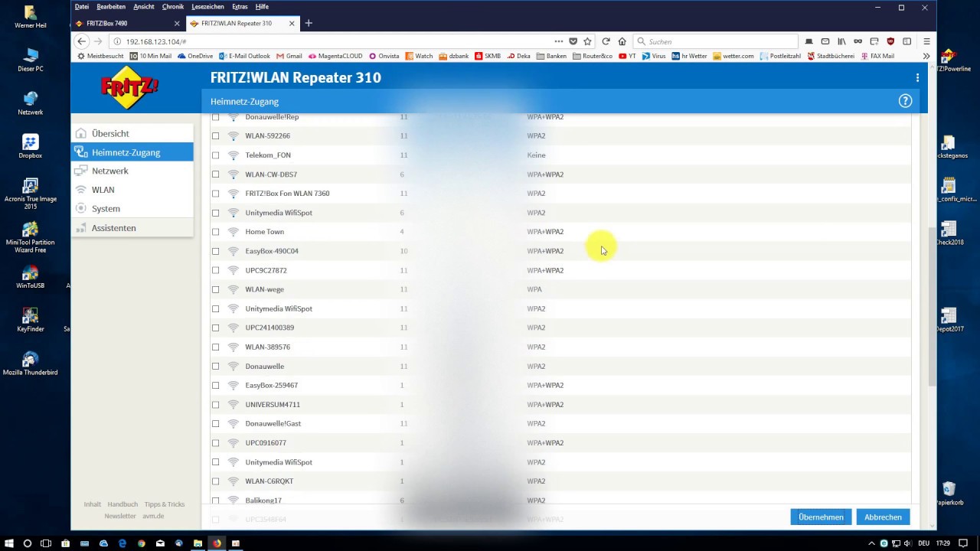This screenshot has width=980, height=551.
Task: Click the UPC241400389 network name
Action: coord(269,328)
